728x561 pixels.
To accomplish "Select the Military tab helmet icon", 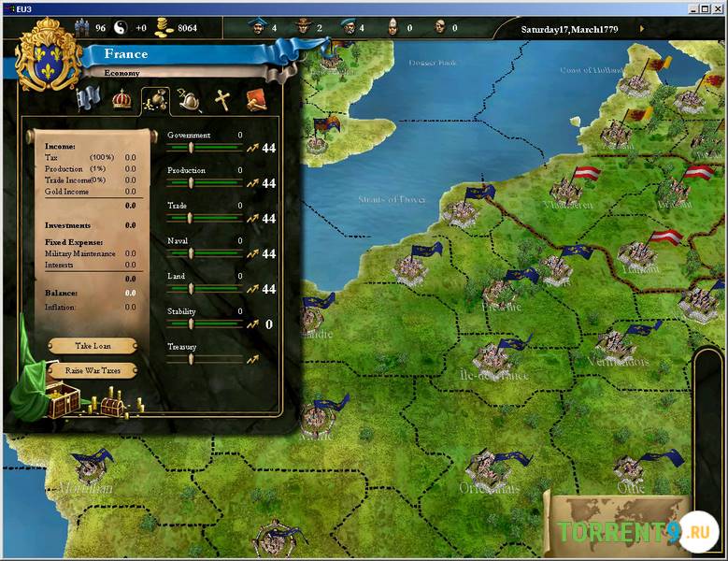I will [188, 99].
